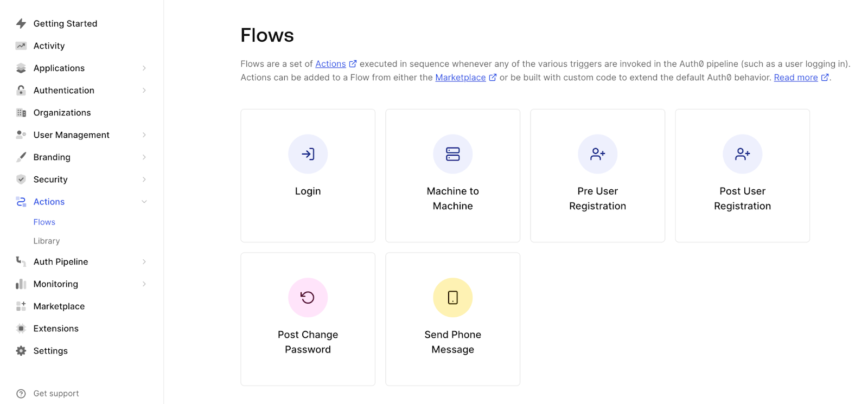Click the Send Phone Message phone icon
This screenshot has height=404, width=868.
453,297
